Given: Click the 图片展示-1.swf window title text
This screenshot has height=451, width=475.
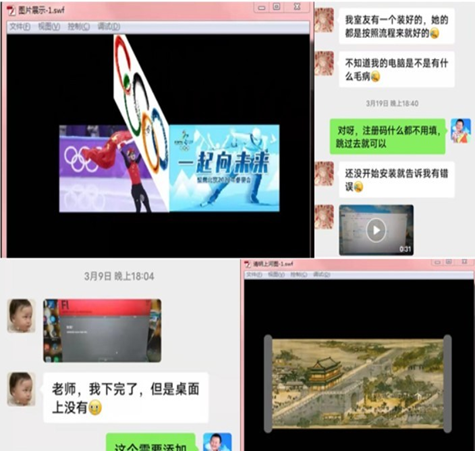Looking at the screenshot, I should click(41, 11).
